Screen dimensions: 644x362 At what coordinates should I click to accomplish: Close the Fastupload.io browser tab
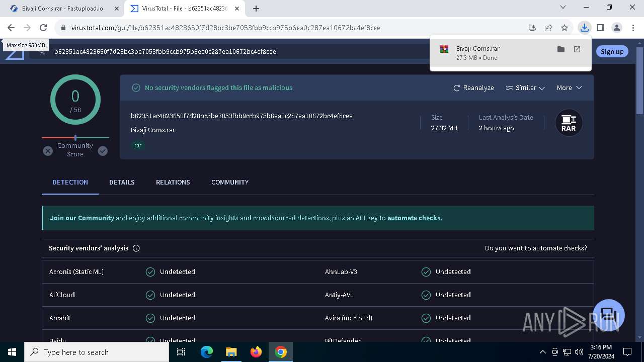click(x=117, y=9)
